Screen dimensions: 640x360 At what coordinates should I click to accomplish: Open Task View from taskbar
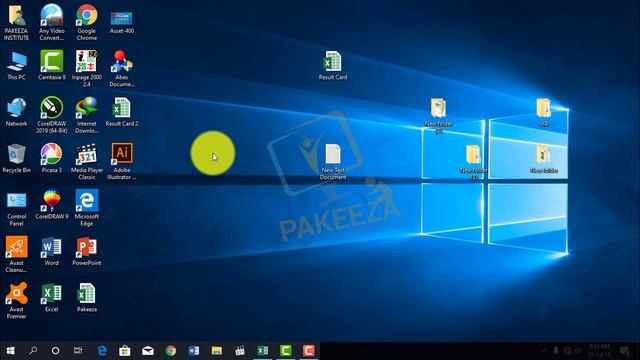78,351
